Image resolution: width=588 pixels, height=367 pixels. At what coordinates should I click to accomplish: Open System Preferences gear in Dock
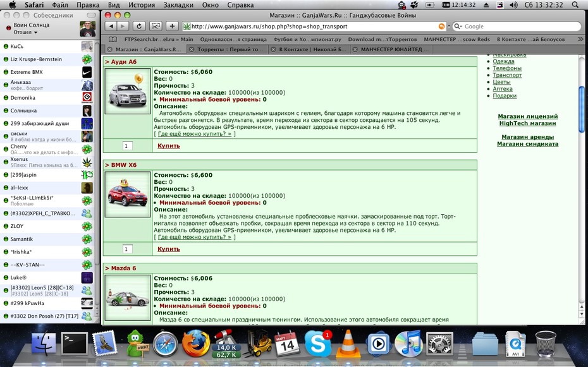point(439,343)
